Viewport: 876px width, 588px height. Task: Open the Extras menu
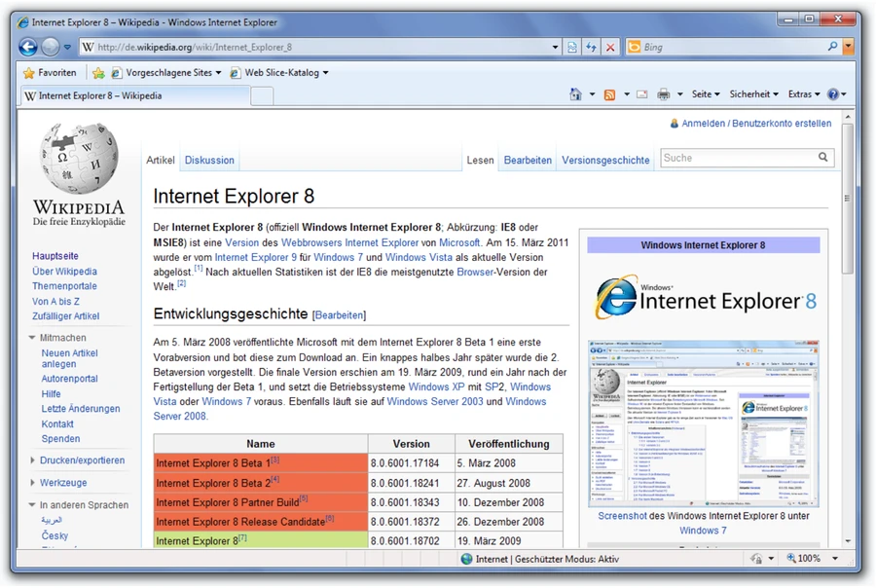pyautogui.click(x=804, y=94)
